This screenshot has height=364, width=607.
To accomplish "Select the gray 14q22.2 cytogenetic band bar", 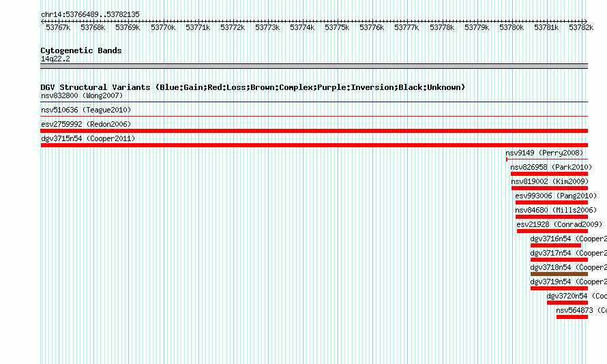I will pyautogui.click(x=314, y=66).
